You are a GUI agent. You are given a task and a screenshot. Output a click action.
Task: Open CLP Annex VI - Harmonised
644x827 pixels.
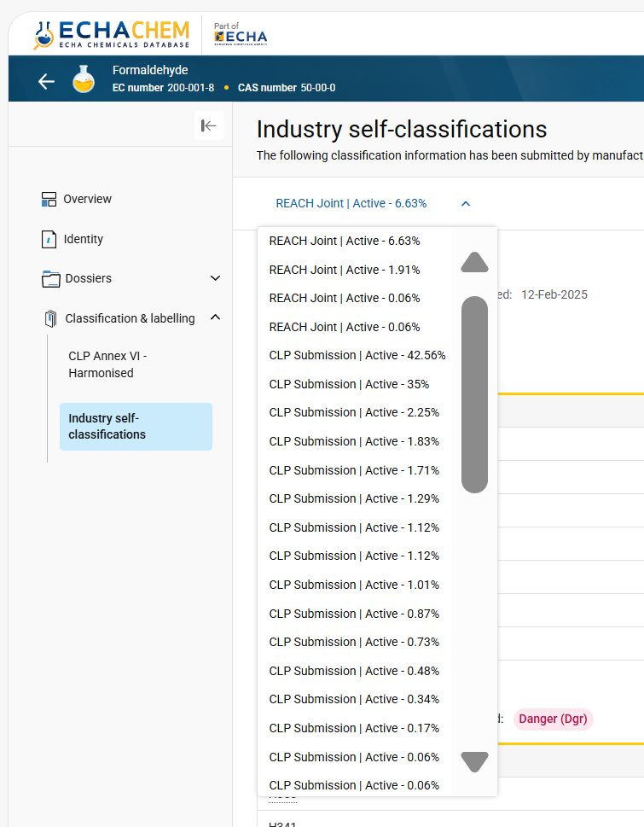(110, 364)
